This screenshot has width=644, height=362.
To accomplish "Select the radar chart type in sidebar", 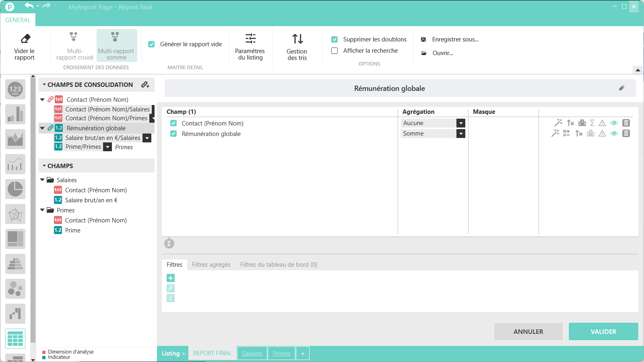I will [x=15, y=214].
